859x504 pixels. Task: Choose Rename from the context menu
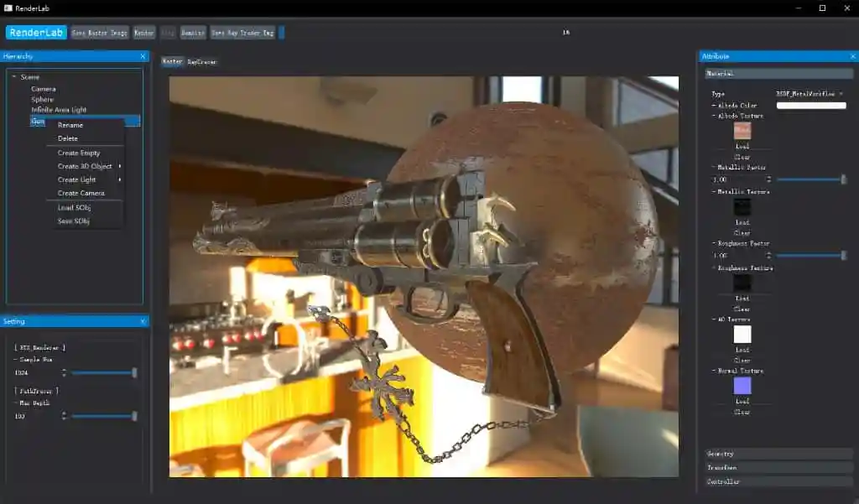[70, 125]
